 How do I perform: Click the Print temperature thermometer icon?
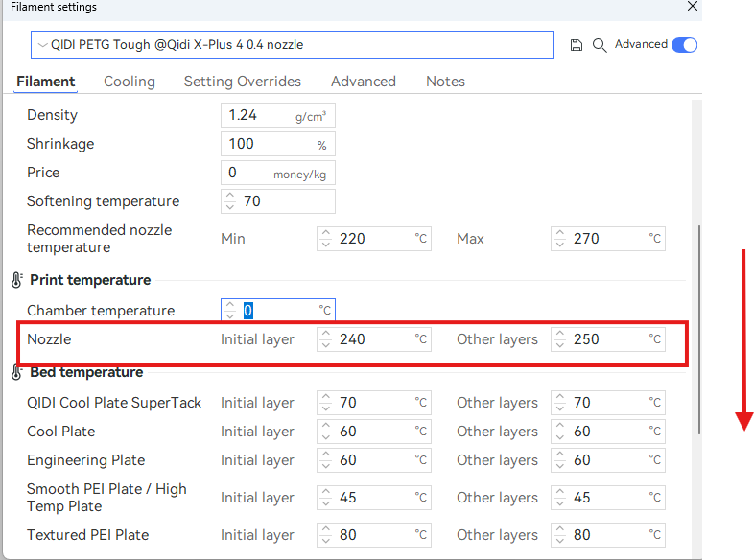[x=16, y=280]
